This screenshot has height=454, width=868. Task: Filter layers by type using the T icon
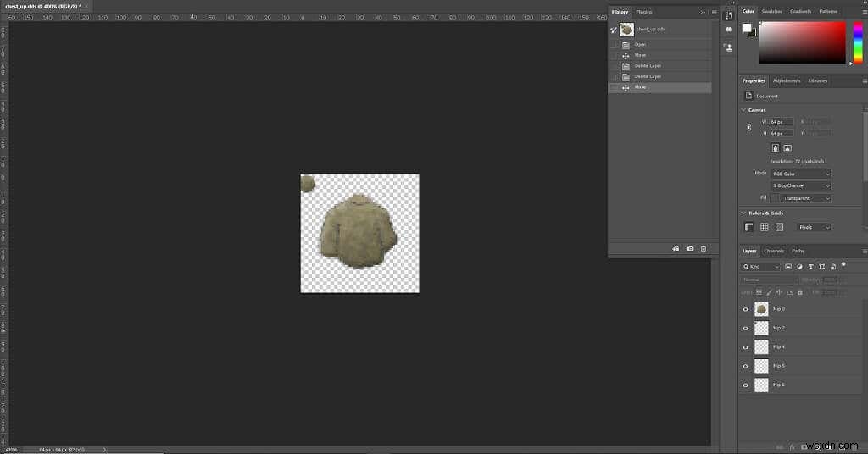811,267
